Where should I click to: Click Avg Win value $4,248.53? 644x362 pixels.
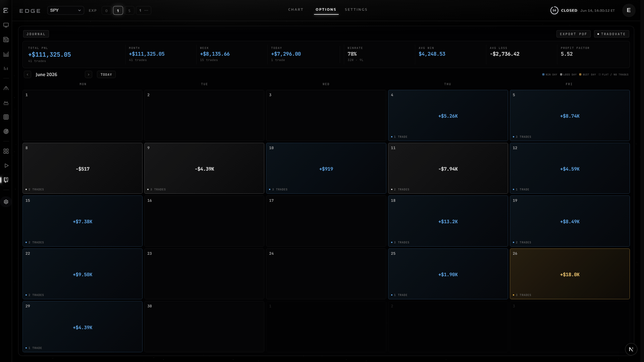click(x=432, y=54)
